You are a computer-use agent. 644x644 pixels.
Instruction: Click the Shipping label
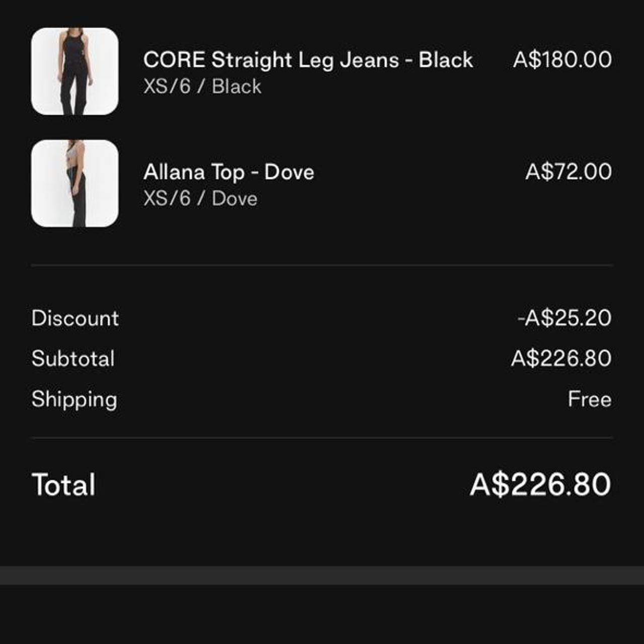coord(74,399)
